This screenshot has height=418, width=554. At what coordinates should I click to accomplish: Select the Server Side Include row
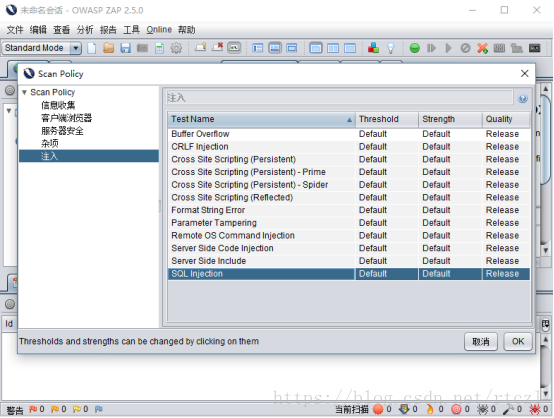coord(349,261)
